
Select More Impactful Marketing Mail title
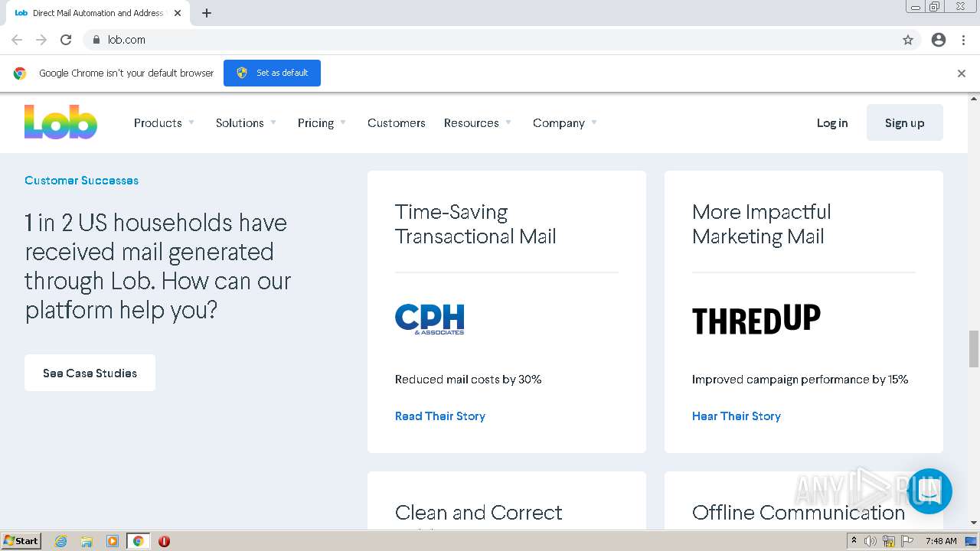[762, 224]
